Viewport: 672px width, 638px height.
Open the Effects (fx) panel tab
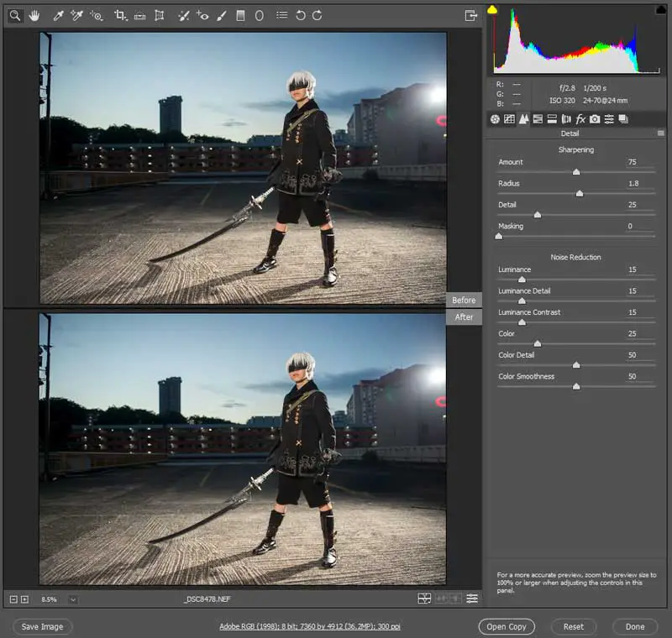click(580, 119)
